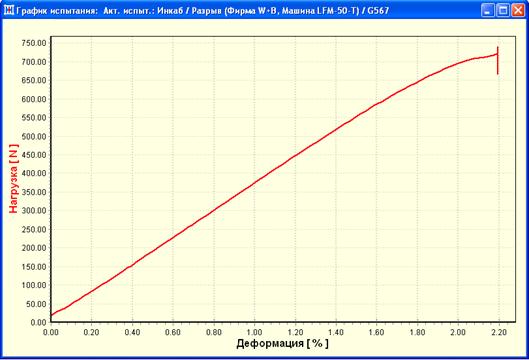Close the График испытания window
The image size is (529, 360).
tap(518, 10)
